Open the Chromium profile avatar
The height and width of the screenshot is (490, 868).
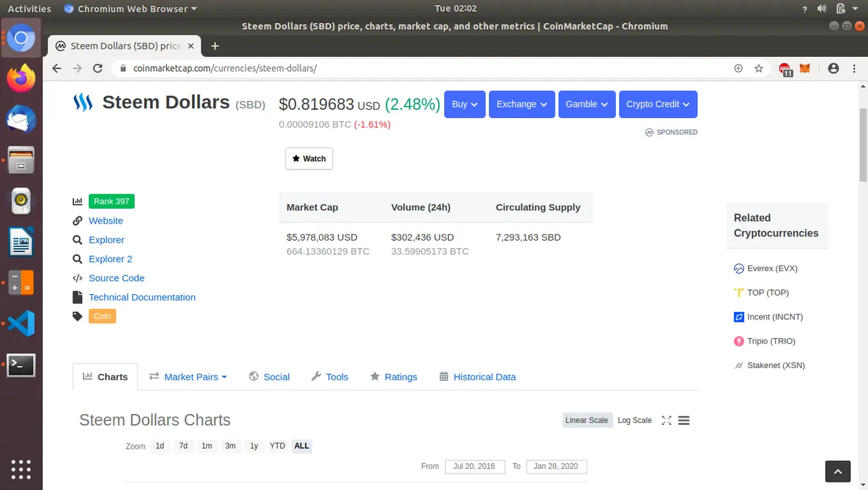(833, 68)
